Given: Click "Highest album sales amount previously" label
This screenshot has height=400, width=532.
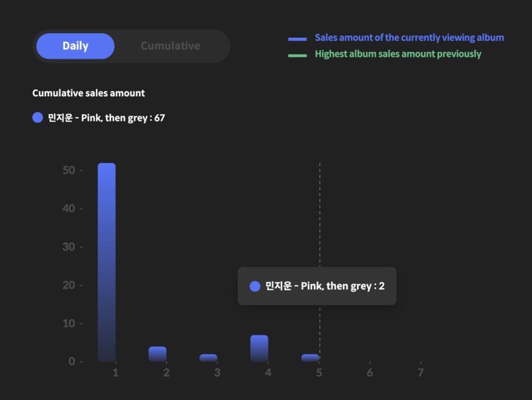Looking at the screenshot, I should tap(398, 54).
